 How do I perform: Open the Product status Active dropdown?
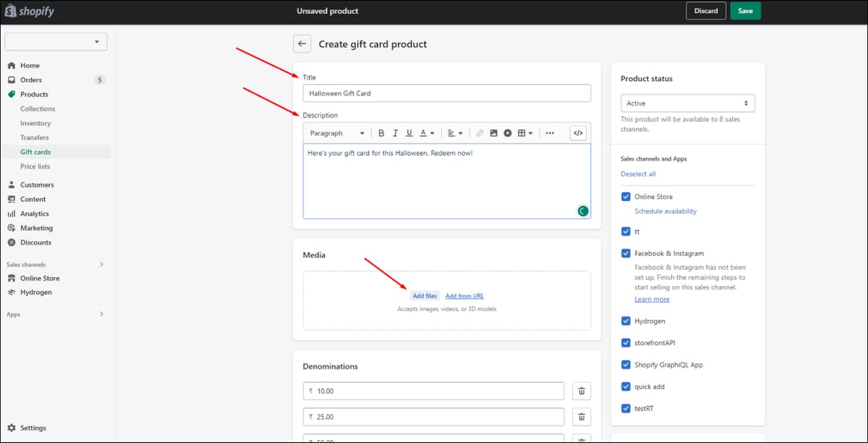(688, 104)
